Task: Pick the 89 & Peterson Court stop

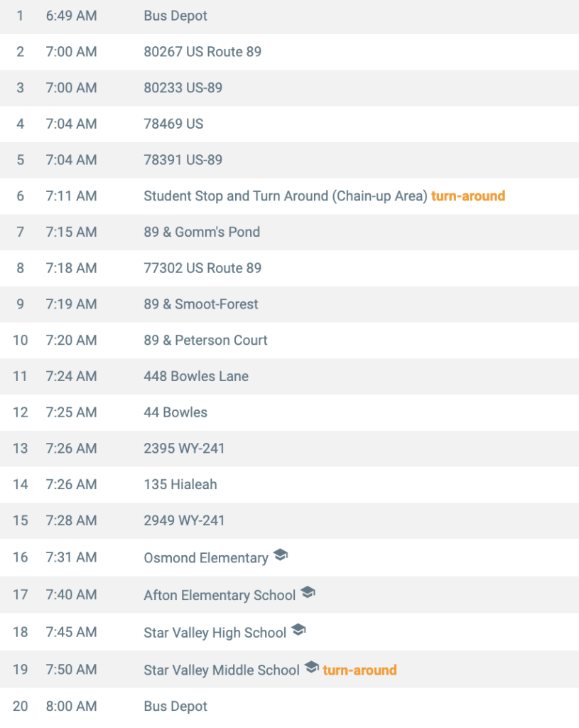Action: (x=205, y=341)
